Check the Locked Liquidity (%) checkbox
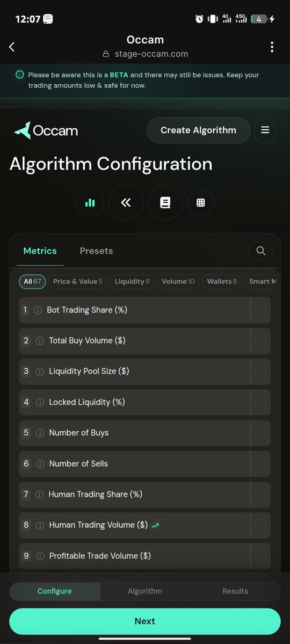This screenshot has height=644, width=290. pyautogui.click(x=260, y=402)
